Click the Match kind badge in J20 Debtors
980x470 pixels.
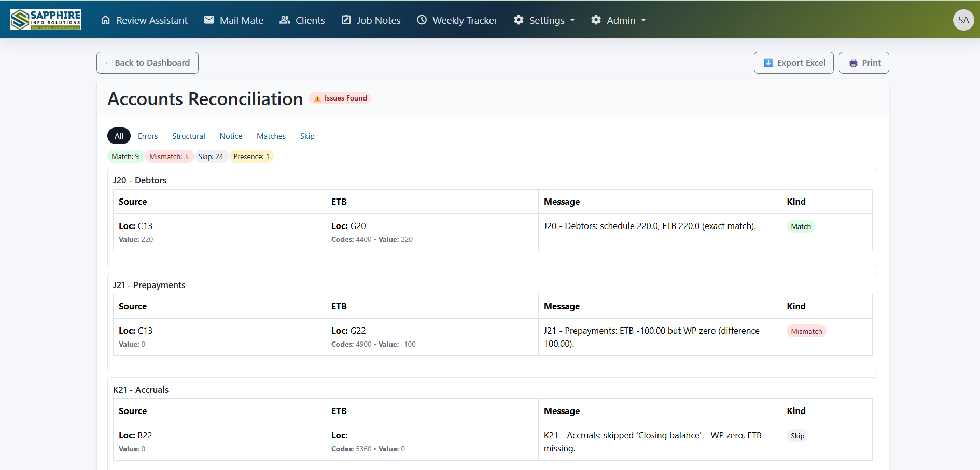click(801, 226)
